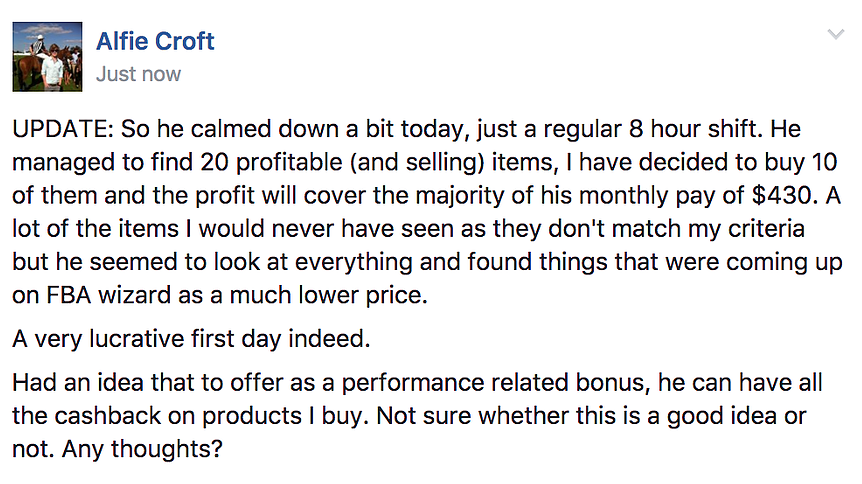Screen dimensions: 862x484
Task: Open Alfie Croft's profile name link
Action: tap(155, 41)
